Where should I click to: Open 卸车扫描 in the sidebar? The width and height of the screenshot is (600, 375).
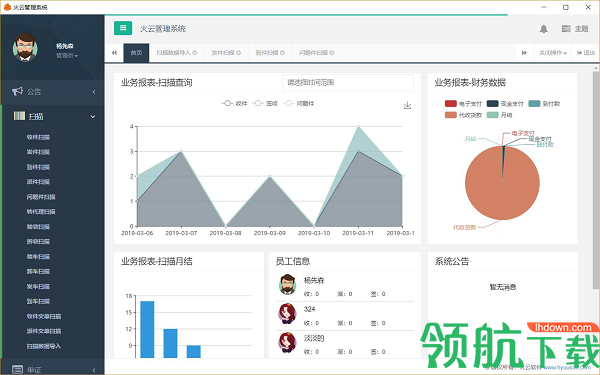(x=38, y=271)
